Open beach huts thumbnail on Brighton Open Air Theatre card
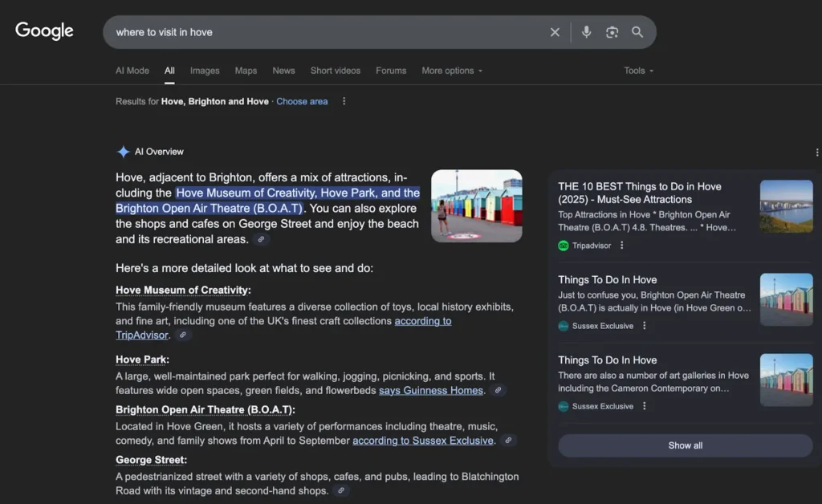 [787, 299]
